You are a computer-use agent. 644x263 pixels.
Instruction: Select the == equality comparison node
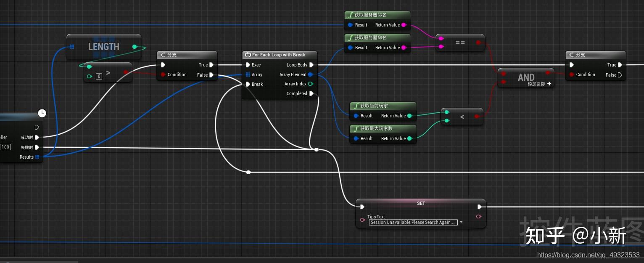[x=460, y=43]
